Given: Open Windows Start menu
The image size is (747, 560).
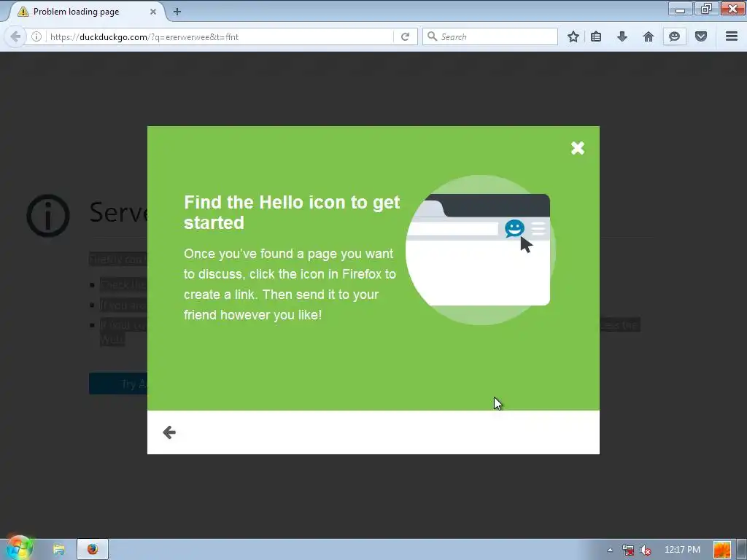Looking at the screenshot, I should 19,548.
